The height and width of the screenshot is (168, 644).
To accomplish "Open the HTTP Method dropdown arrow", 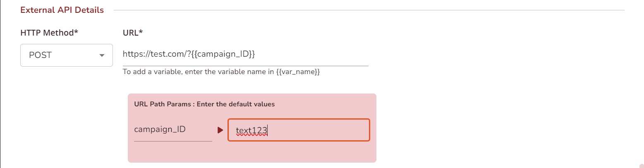I will click(102, 55).
